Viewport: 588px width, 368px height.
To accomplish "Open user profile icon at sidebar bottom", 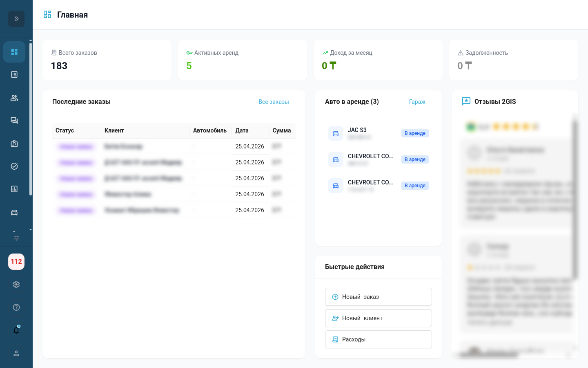I will click(x=16, y=353).
